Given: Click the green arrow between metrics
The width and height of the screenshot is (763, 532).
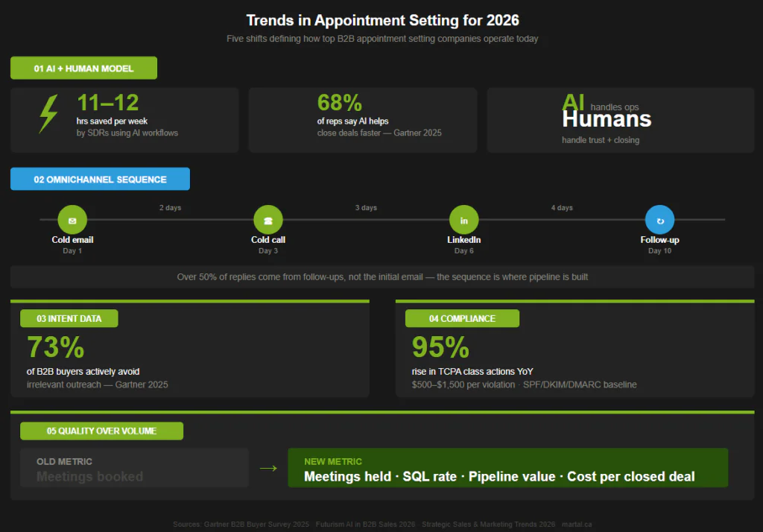Looking at the screenshot, I should tap(268, 468).
